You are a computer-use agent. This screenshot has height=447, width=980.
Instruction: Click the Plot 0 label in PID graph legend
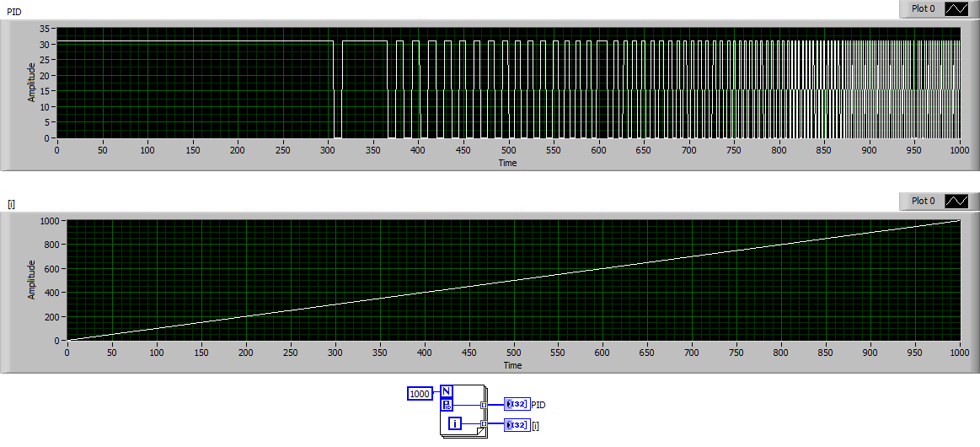(x=924, y=8)
